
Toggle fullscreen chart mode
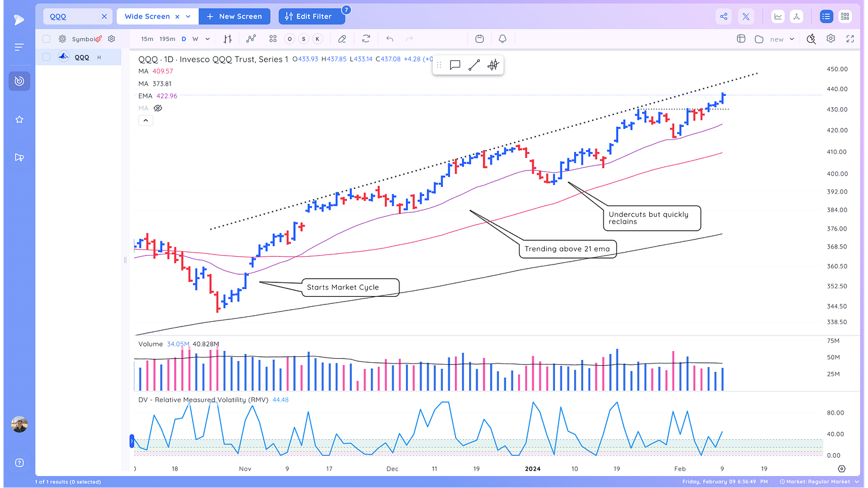[850, 39]
